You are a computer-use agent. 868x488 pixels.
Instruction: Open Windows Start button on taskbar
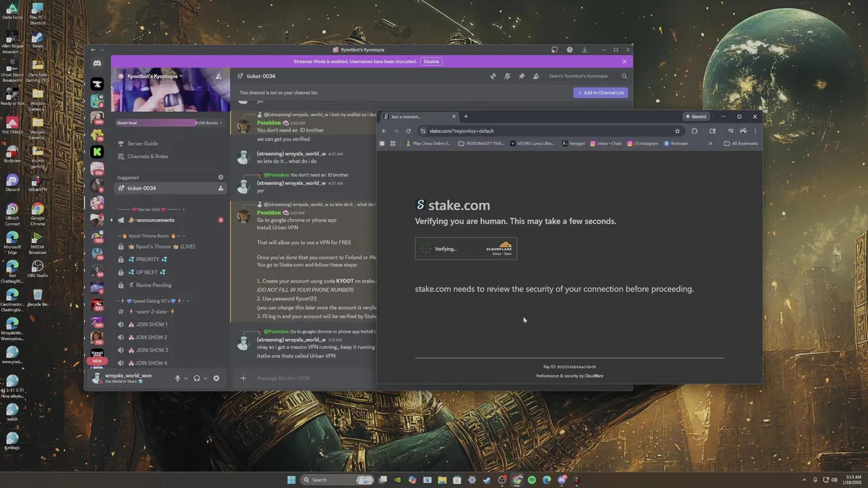pos(292,480)
